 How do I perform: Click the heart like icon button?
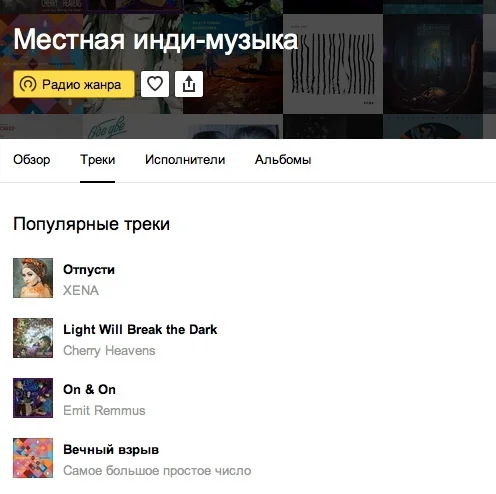155,84
